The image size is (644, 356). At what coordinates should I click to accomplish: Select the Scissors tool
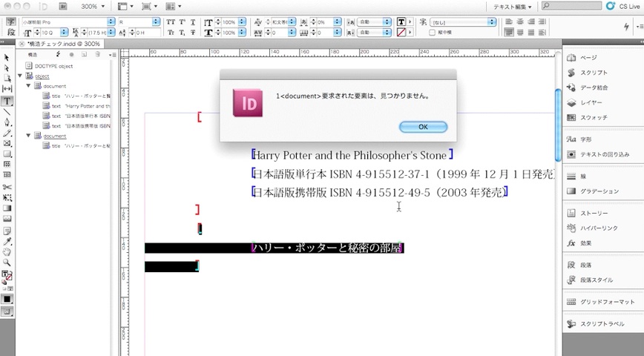[7, 187]
